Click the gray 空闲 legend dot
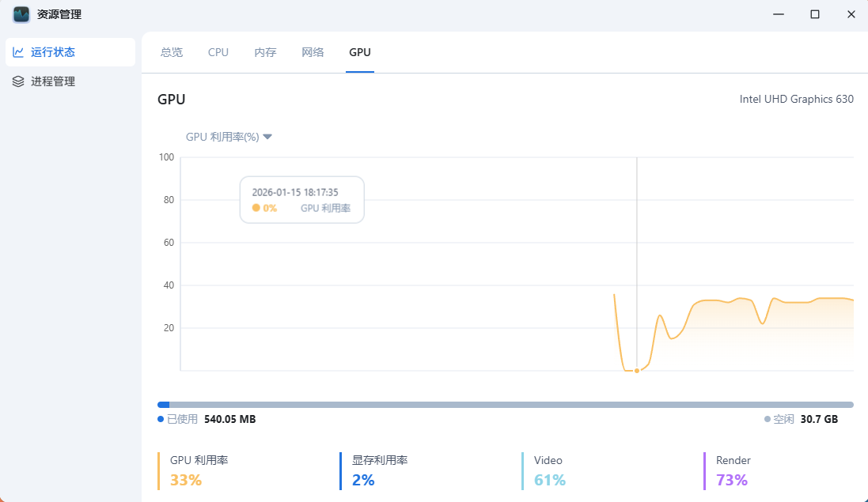Screen dimensions: 868x502 click(768, 419)
